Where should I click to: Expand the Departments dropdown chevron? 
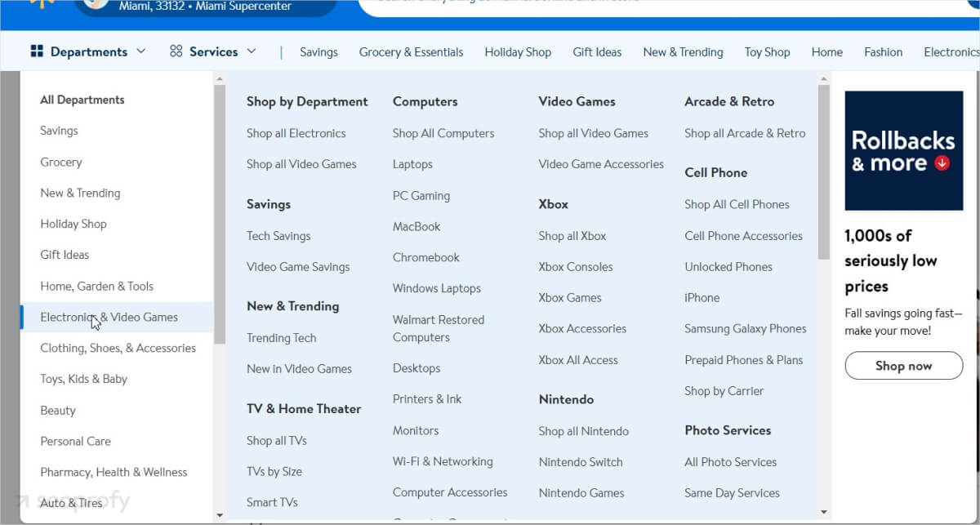(140, 51)
